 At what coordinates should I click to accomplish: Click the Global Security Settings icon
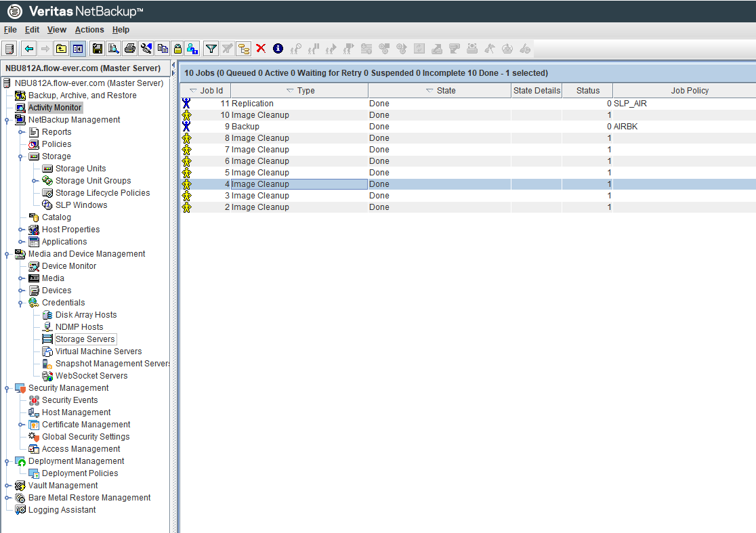pyautogui.click(x=34, y=437)
